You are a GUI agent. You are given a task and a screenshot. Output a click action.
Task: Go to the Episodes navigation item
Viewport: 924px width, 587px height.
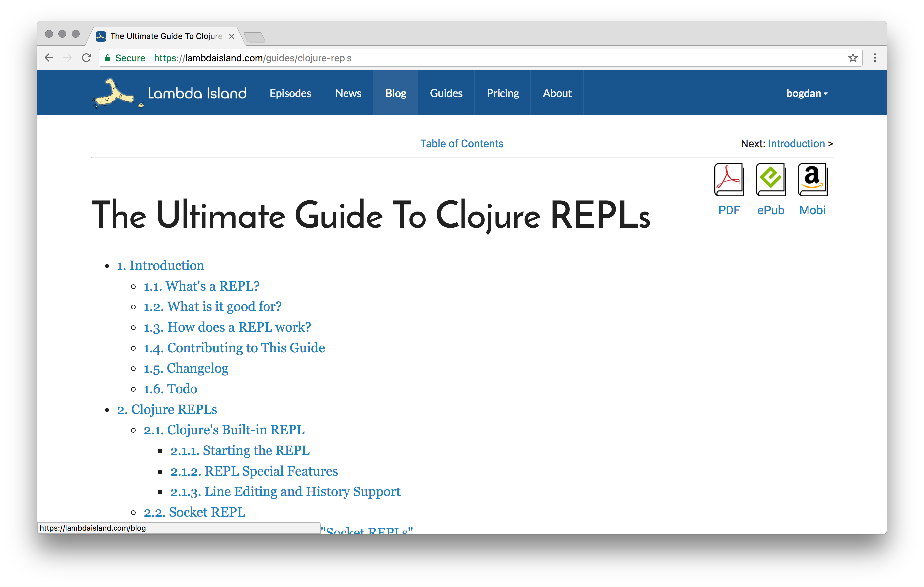[x=290, y=93]
